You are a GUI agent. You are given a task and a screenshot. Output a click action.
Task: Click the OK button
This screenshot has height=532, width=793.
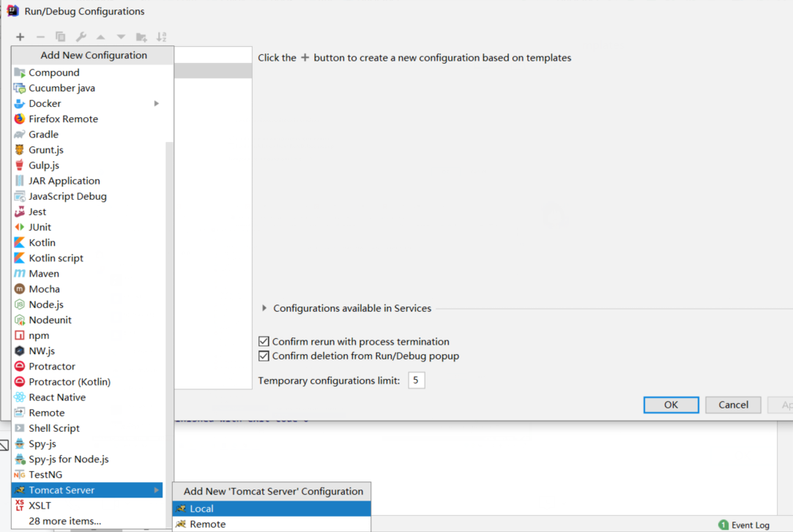[x=671, y=405]
